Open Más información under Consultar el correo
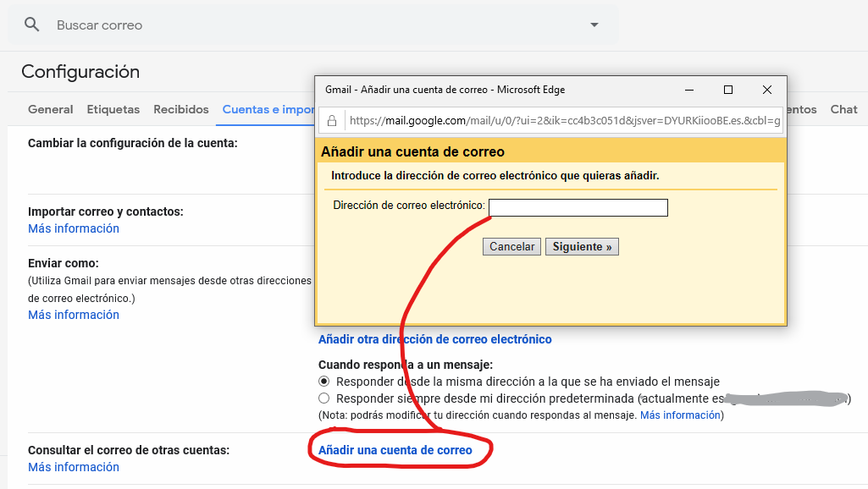This screenshot has width=868, height=489. coord(74,467)
